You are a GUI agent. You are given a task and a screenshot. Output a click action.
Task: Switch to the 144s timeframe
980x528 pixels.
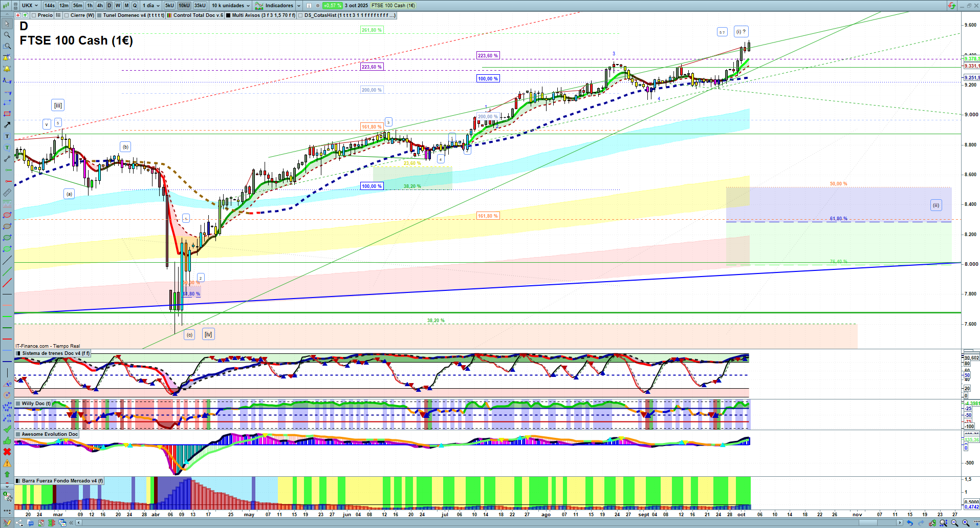[x=49, y=6]
